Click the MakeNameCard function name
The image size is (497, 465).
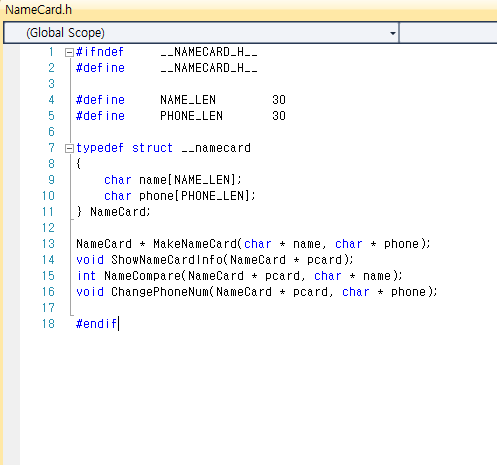[195, 244]
